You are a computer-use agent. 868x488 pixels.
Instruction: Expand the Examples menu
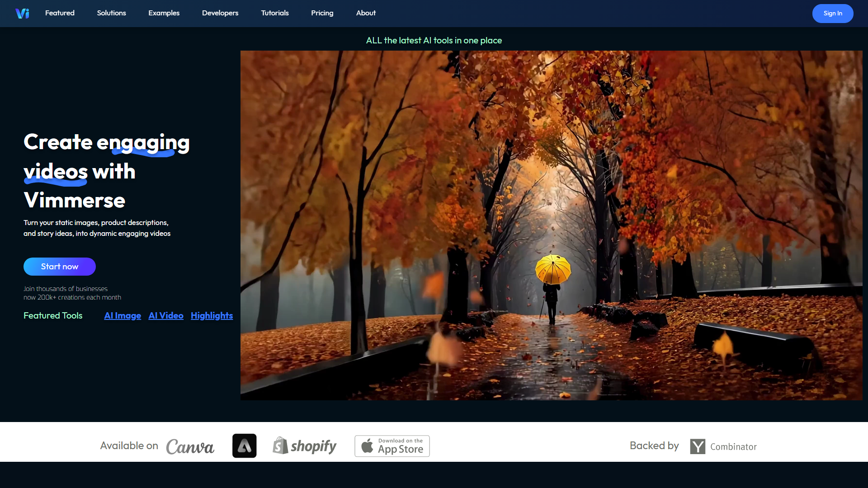pos(164,13)
